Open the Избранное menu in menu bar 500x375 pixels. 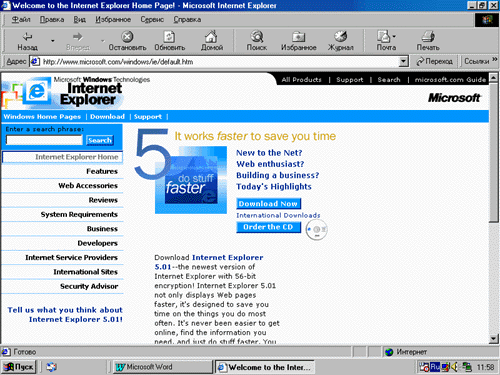(x=113, y=19)
